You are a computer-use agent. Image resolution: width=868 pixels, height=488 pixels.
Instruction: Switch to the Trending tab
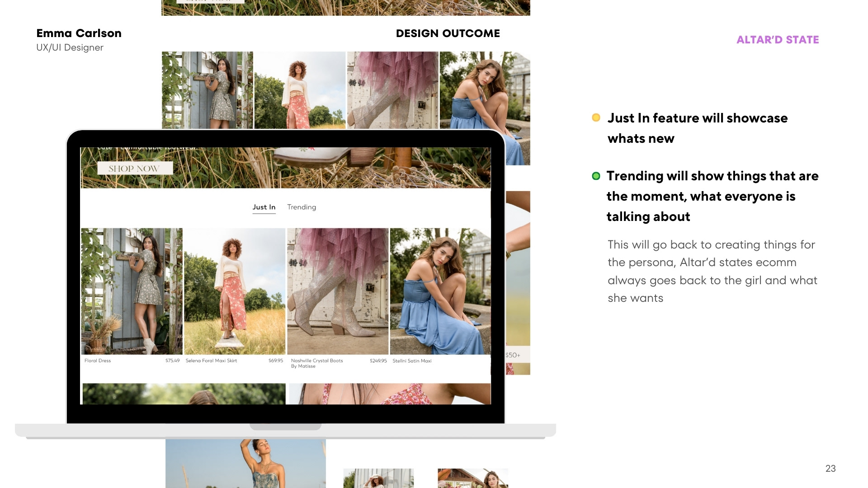point(302,207)
